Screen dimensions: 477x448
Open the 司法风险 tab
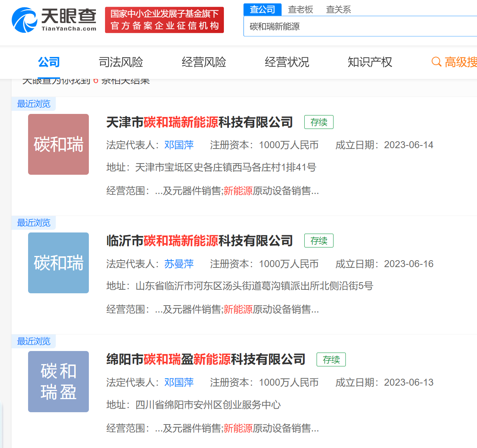[121, 62]
